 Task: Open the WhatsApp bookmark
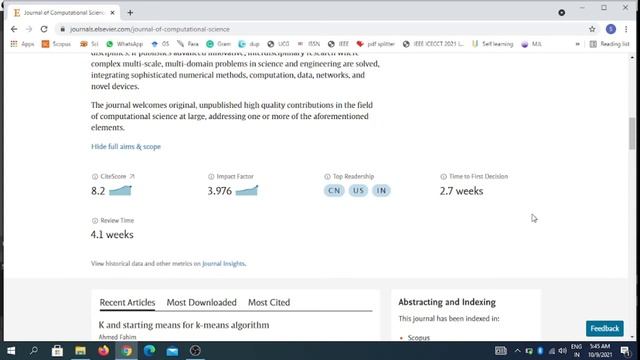click(x=124, y=44)
